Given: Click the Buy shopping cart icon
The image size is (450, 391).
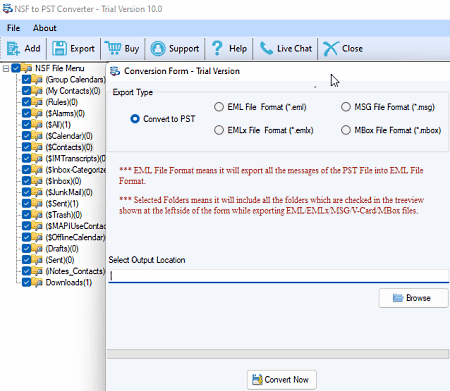Looking at the screenshot, I should (x=113, y=48).
